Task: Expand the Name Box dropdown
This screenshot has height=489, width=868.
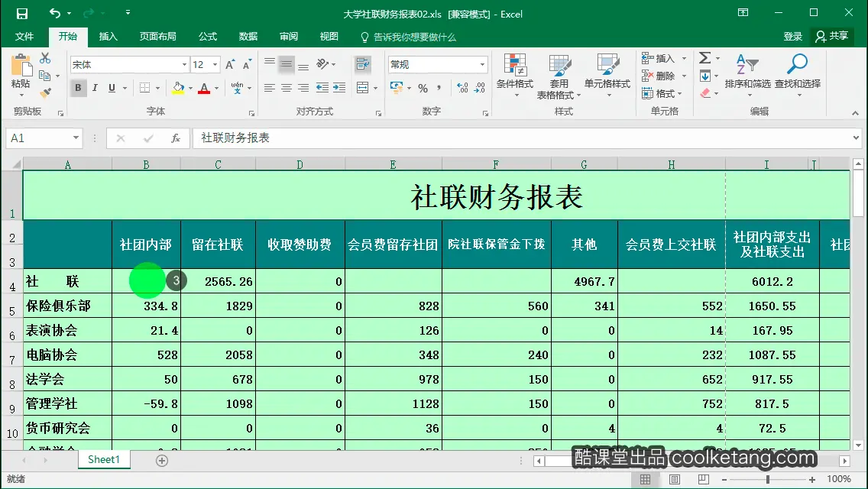Action: (x=76, y=138)
